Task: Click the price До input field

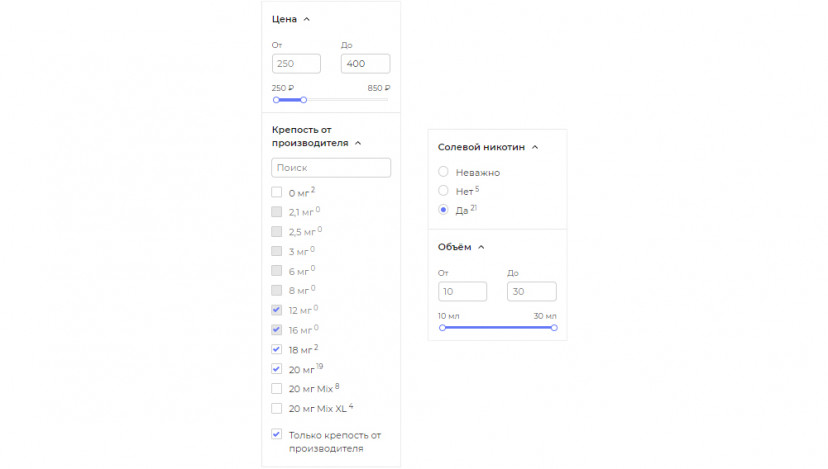Action: tap(365, 63)
